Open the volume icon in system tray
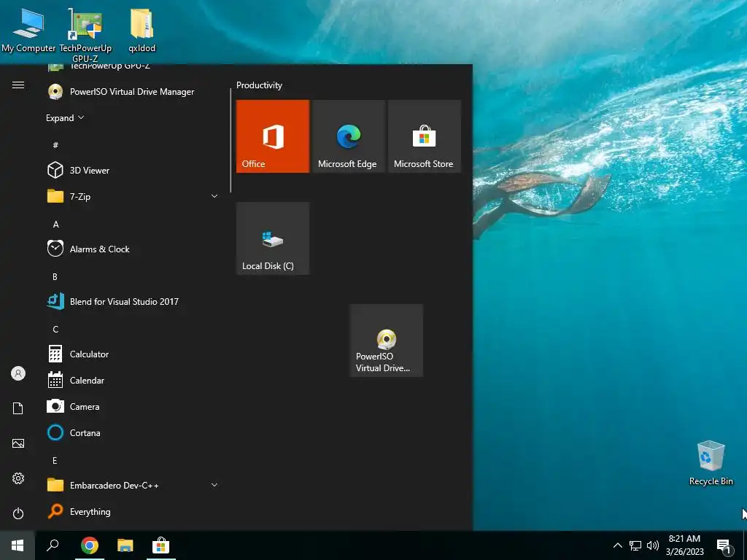747x560 pixels. point(653,545)
